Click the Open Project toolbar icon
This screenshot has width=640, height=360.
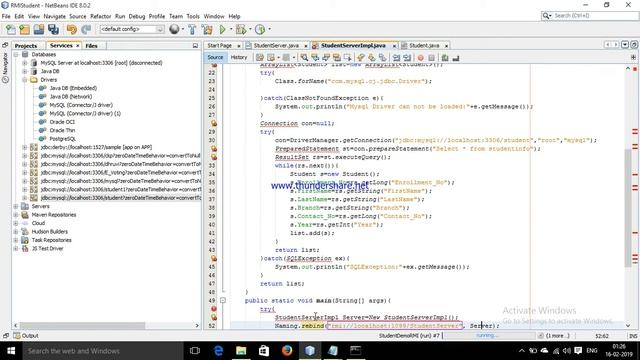tap(39, 29)
